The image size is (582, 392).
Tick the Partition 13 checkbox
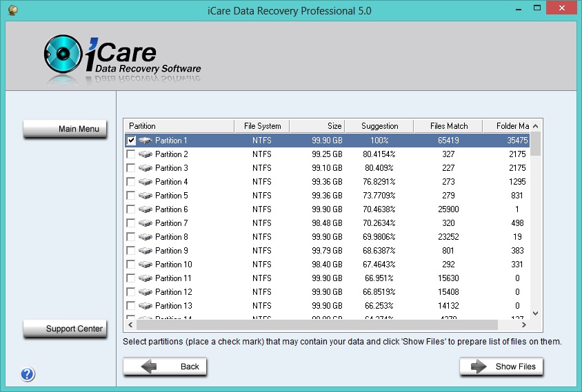click(131, 306)
